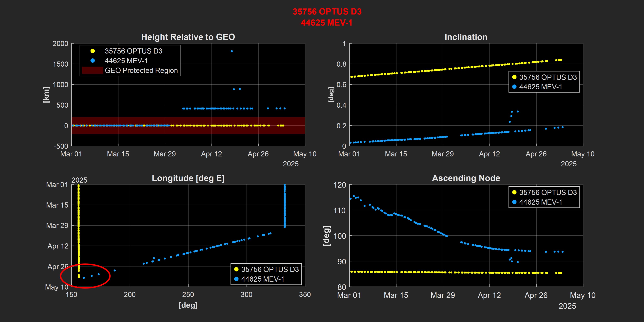
Task: Click yellow OPTUS D3 marker in Inclination legend
Action: pyautogui.click(x=514, y=77)
